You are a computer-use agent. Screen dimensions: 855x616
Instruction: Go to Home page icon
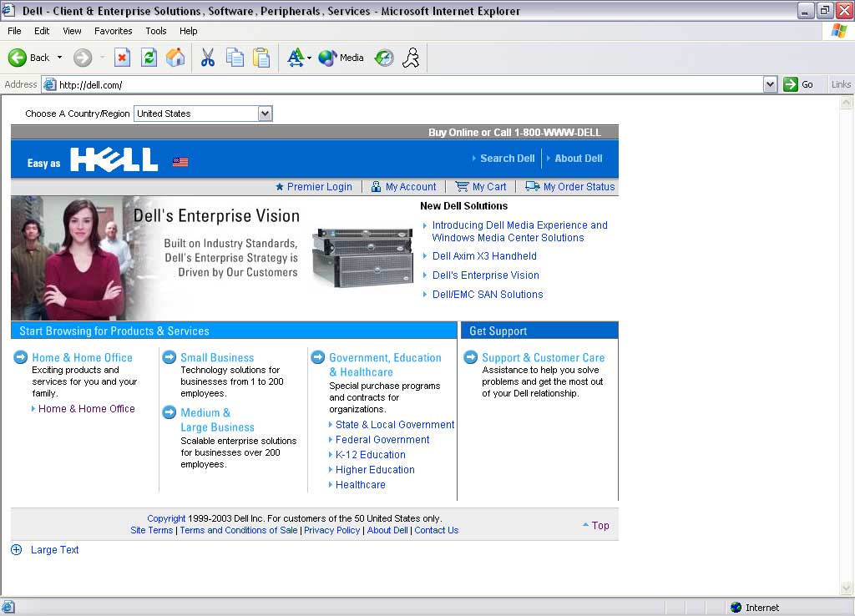point(175,58)
